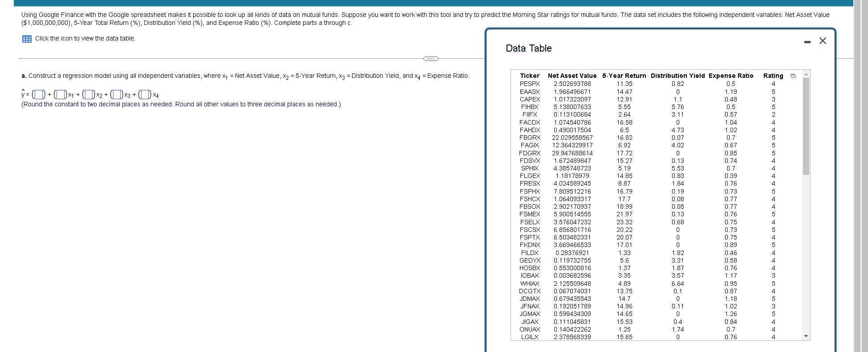Viewport: 868px width, 352px height.
Task: Click the WHIAX ticker cell
Action: point(530,283)
